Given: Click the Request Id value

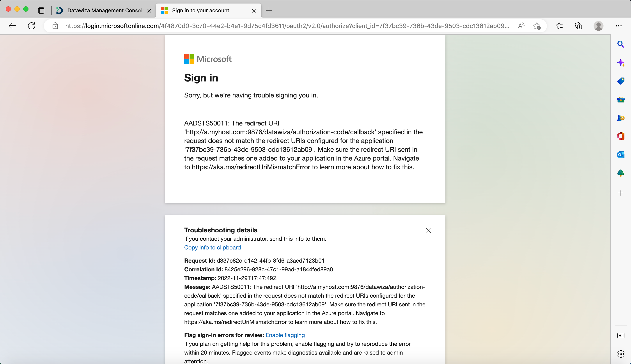Looking at the screenshot, I should pyautogui.click(x=270, y=260).
